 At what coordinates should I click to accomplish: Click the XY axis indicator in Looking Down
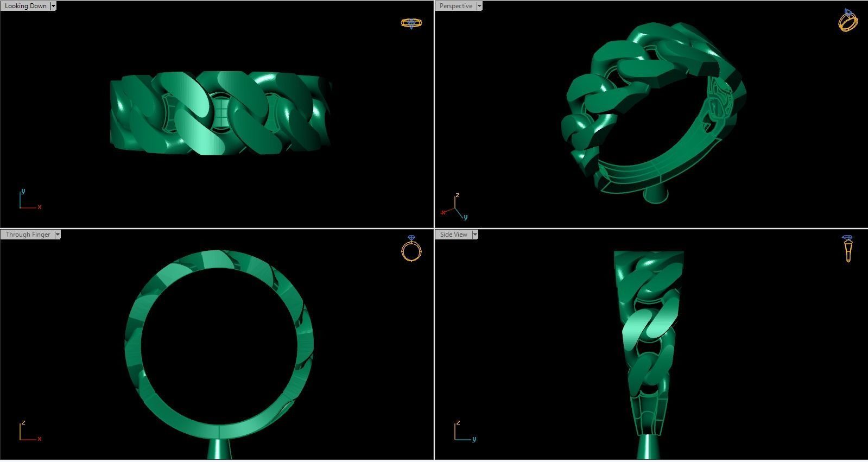click(x=30, y=199)
